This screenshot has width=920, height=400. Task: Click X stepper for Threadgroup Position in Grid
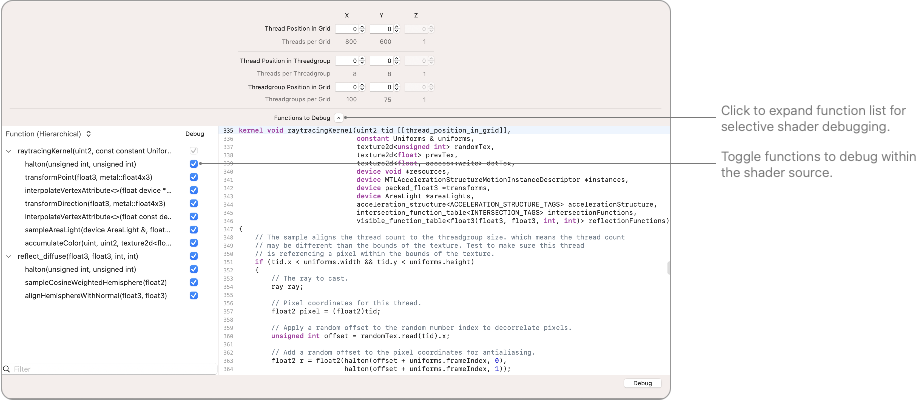point(362,87)
